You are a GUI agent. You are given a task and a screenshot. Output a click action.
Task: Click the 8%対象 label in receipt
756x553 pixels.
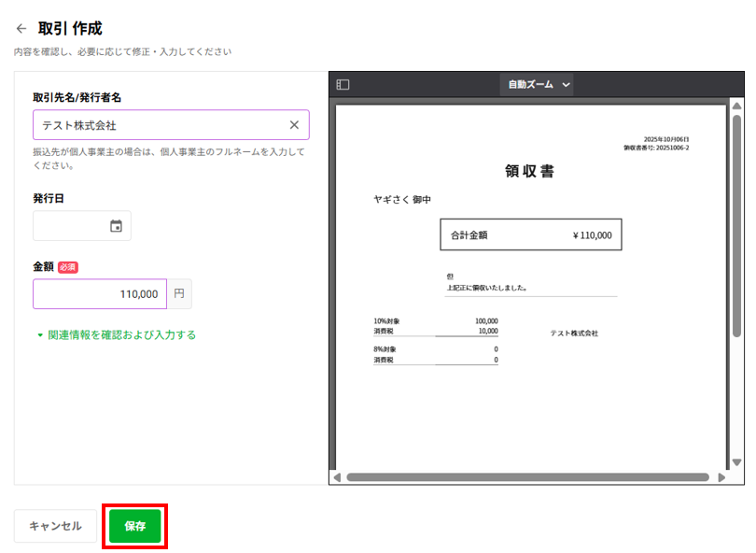[x=385, y=348]
